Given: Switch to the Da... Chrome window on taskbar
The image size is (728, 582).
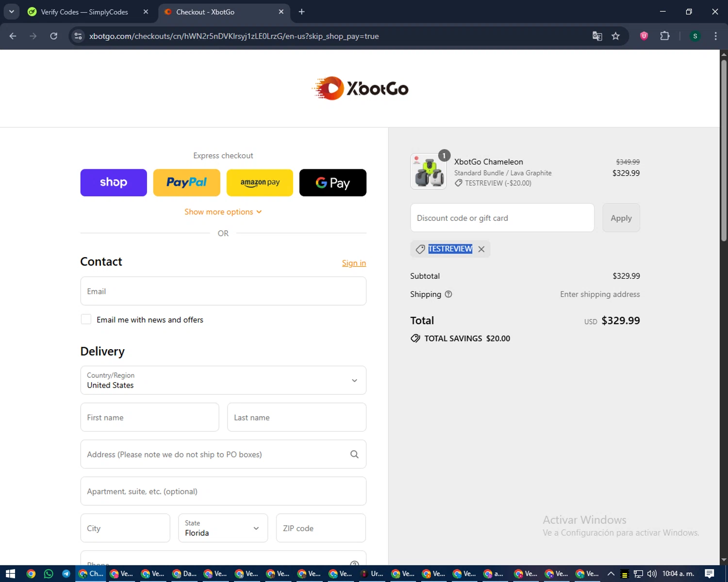Looking at the screenshot, I should pos(185,574).
